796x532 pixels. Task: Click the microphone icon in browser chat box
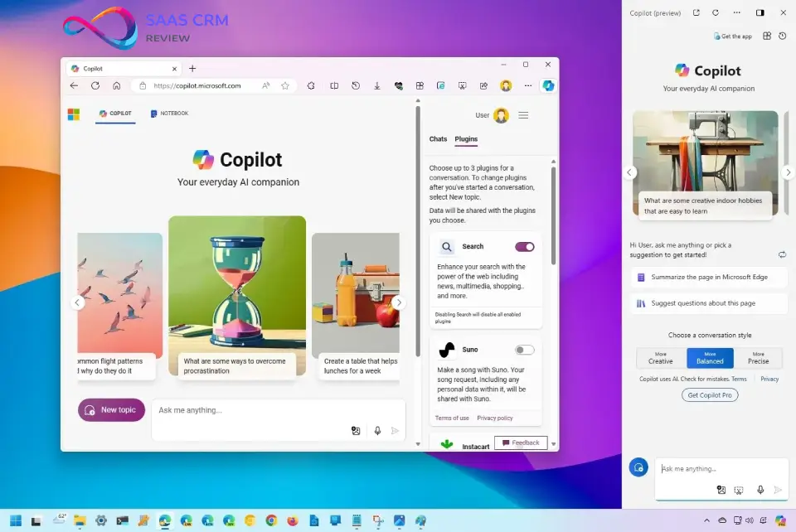tap(377, 431)
